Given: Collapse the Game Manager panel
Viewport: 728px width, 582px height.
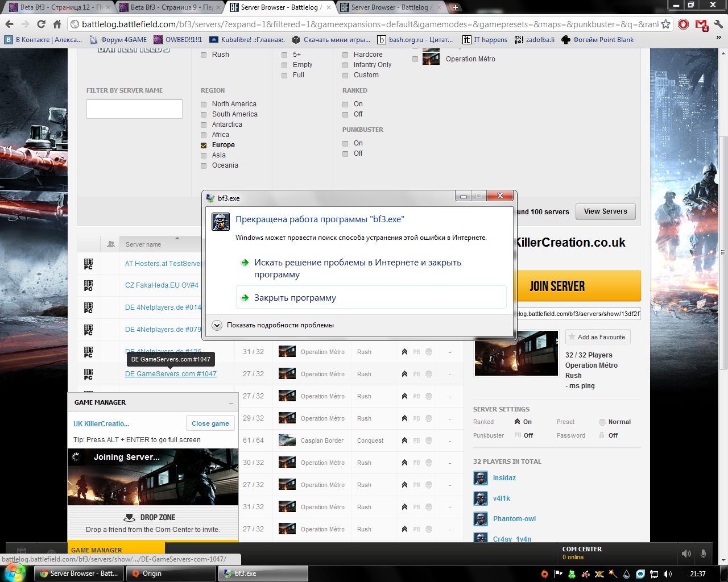Looking at the screenshot, I should point(231,403).
